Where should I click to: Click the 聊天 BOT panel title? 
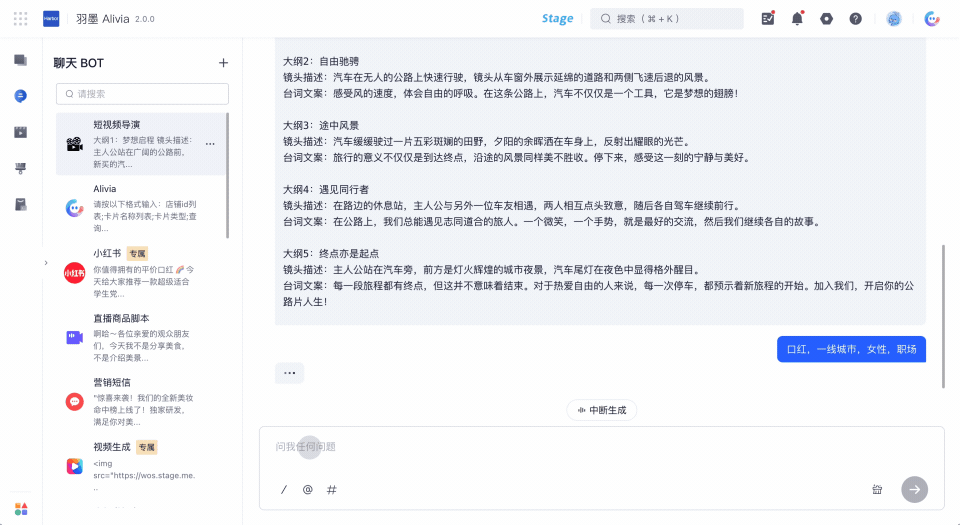pos(78,63)
